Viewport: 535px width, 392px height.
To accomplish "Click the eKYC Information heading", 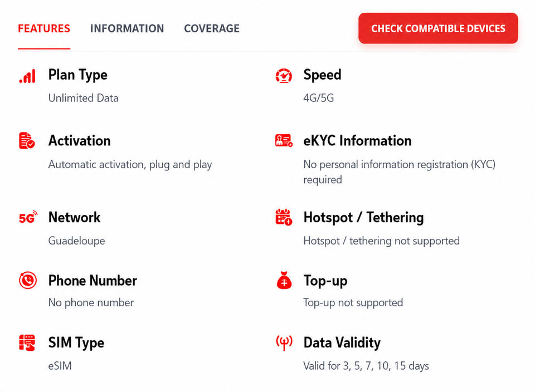I will pyautogui.click(x=358, y=141).
